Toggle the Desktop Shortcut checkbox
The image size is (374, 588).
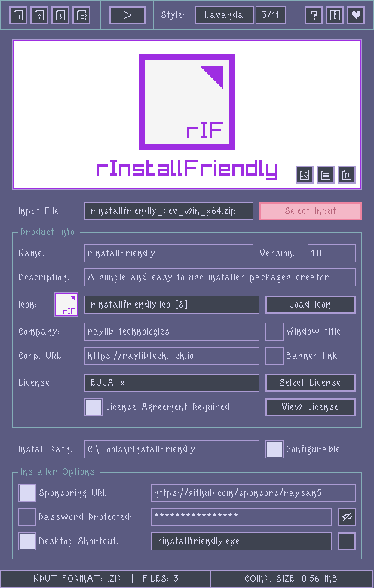coord(27,541)
